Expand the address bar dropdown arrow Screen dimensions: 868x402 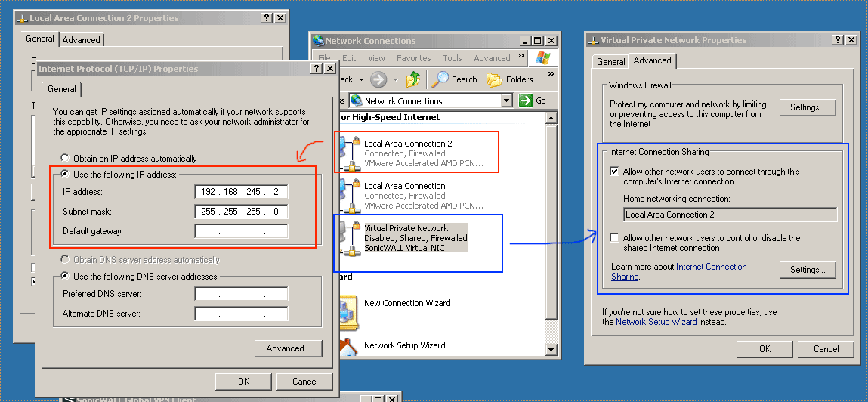[506, 100]
